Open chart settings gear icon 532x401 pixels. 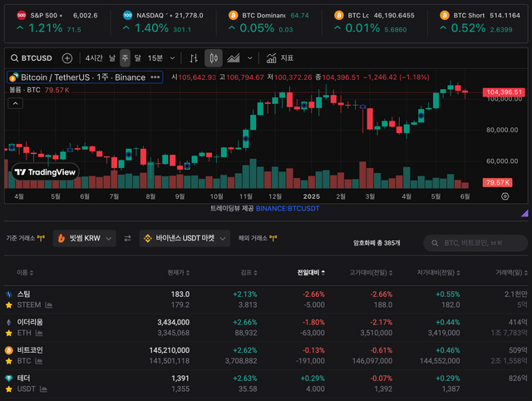505,196
